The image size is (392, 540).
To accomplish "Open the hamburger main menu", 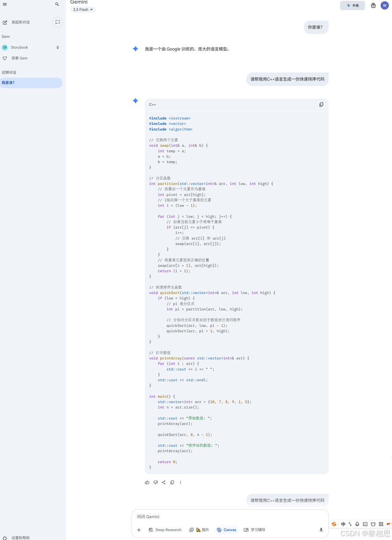I will tap(5, 4).
